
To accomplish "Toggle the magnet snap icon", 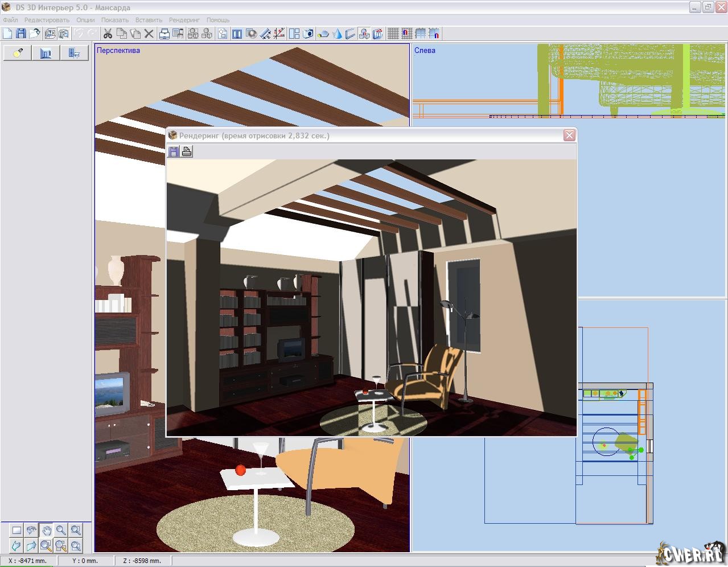I will [406, 34].
